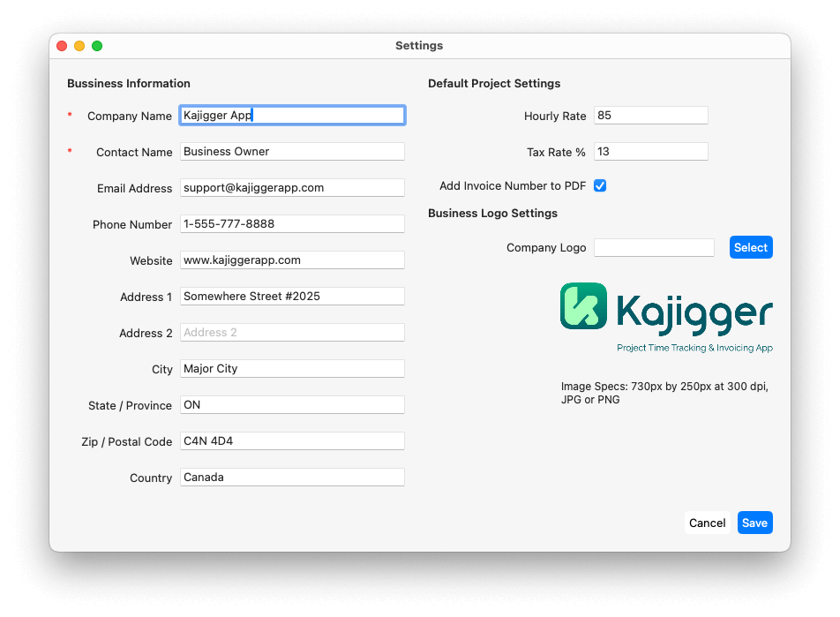Click the Address 1 field
Image resolution: width=840 pixels, height=617 pixels.
[x=292, y=296]
